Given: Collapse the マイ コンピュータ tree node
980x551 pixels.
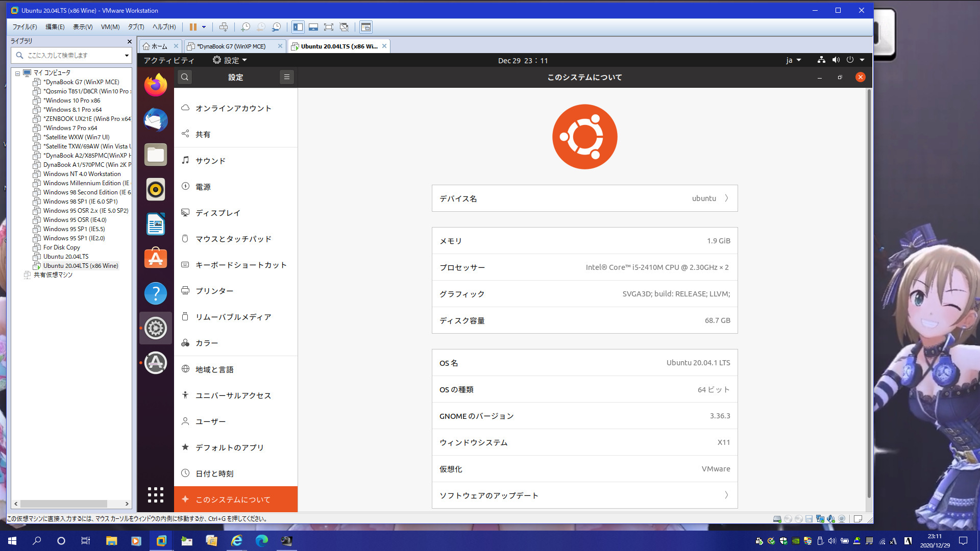Looking at the screenshot, I should [x=17, y=73].
